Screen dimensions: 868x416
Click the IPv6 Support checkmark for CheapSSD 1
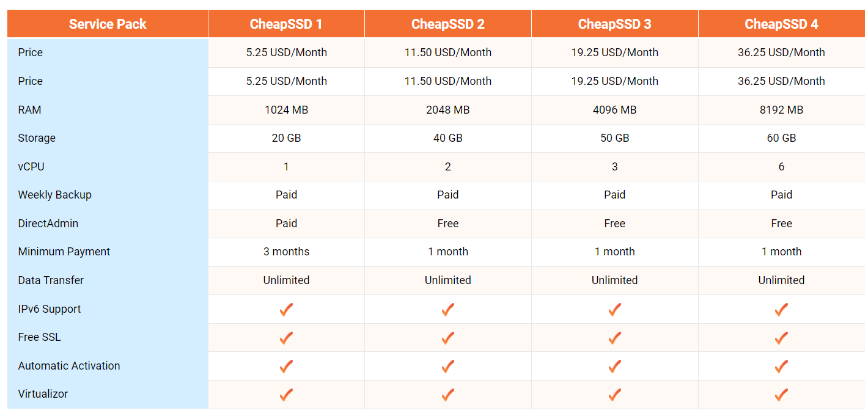(x=286, y=309)
